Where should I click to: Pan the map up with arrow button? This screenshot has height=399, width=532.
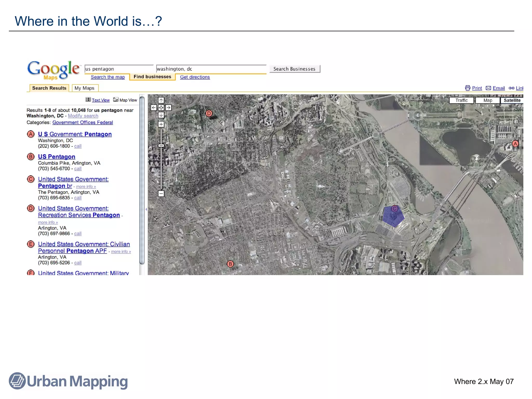pos(161,100)
